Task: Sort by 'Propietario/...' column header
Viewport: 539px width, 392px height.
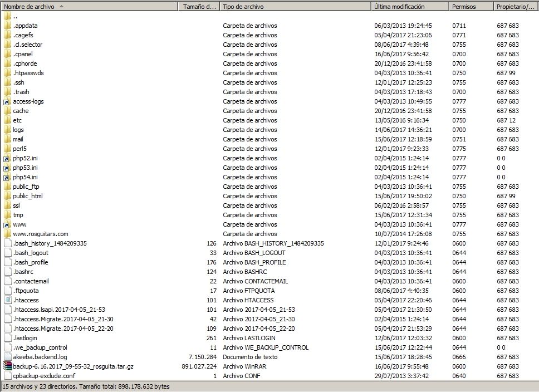Action: 516,7
